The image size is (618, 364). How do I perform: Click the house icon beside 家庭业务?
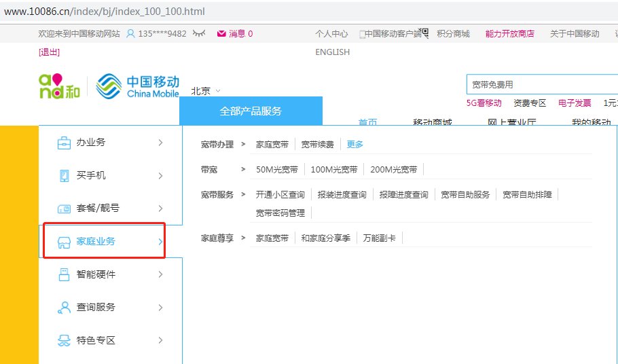pyautogui.click(x=64, y=242)
